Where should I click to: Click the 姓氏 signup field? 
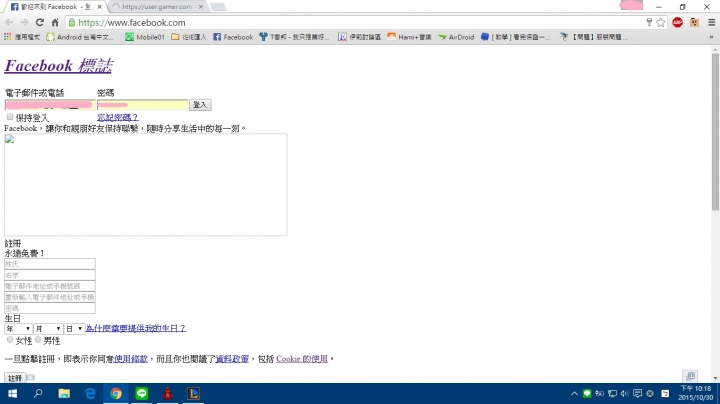tap(50, 264)
